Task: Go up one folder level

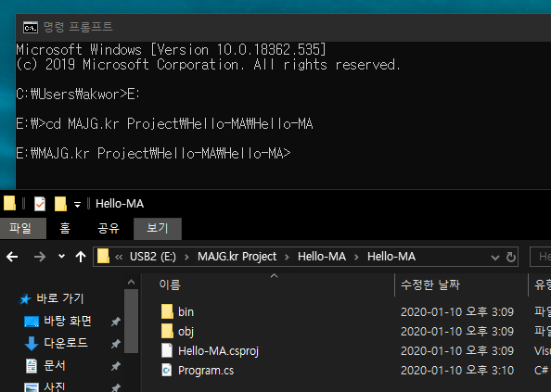Action: tap(81, 257)
